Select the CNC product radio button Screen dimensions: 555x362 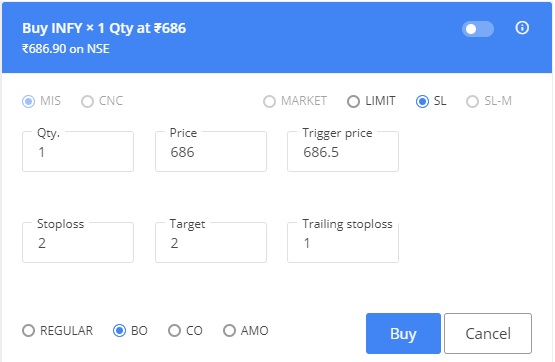[87, 102]
